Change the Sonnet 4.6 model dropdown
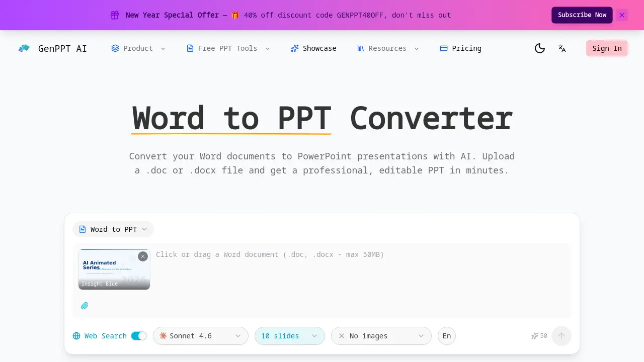The image size is (644, 362). (x=201, y=336)
